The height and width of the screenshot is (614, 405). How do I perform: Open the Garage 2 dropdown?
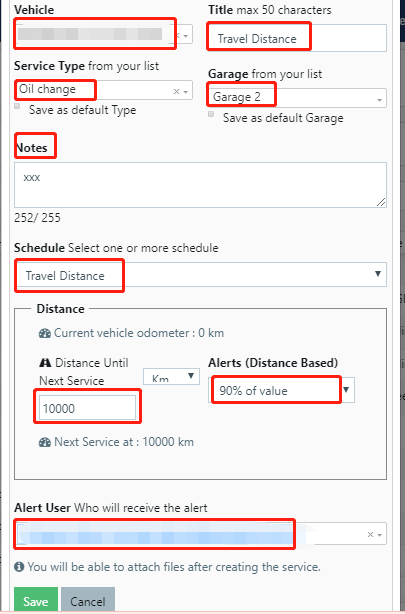297,98
